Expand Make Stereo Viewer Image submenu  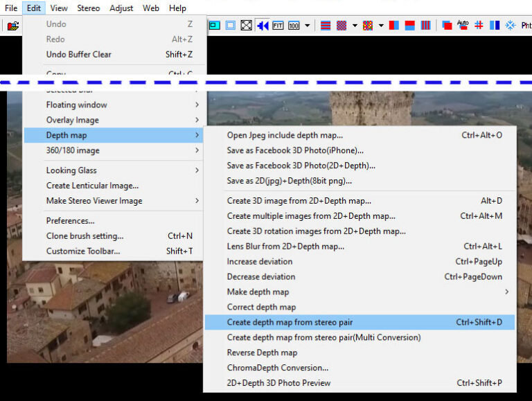click(115, 201)
